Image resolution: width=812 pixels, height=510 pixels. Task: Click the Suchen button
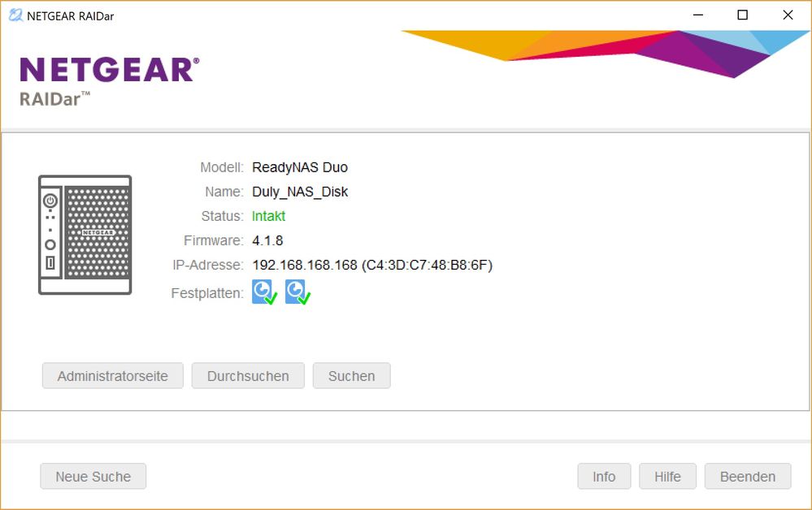[351, 376]
